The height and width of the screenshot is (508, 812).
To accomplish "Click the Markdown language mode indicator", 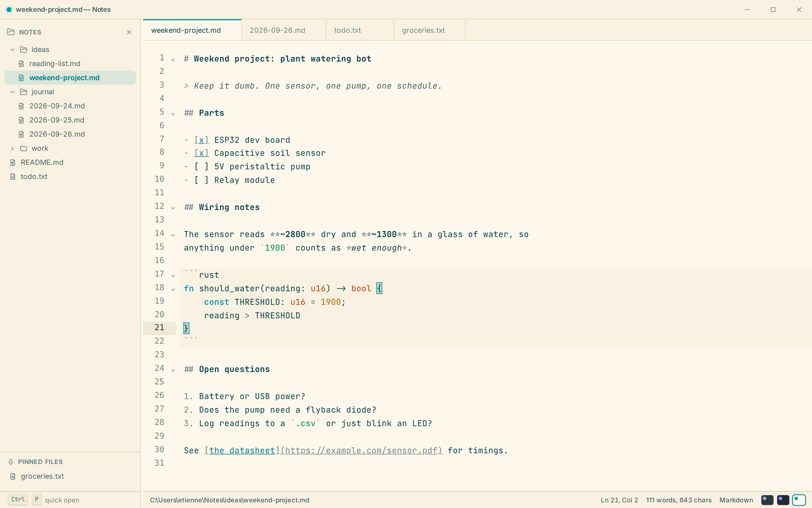I will (736, 500).
